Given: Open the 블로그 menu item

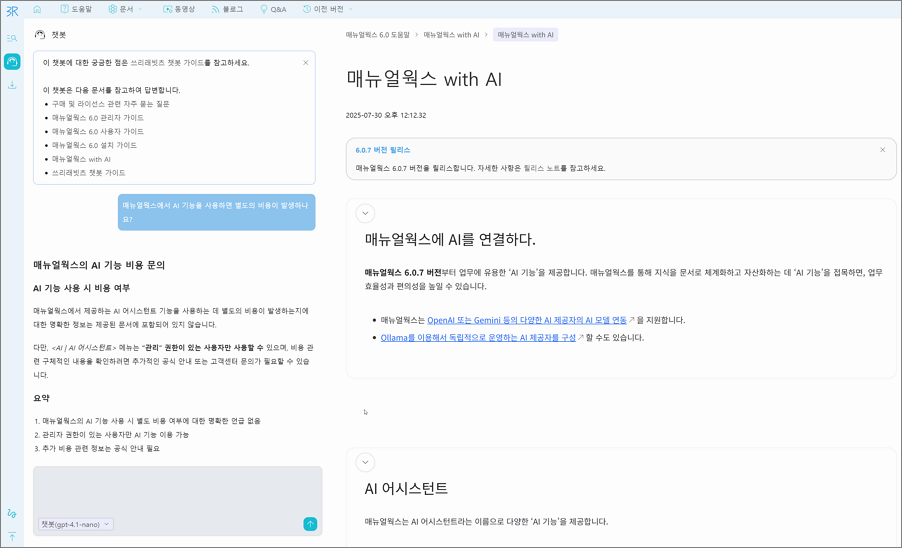Looking at the screenshot, I should pyautogui.click(x=227, y=9).
